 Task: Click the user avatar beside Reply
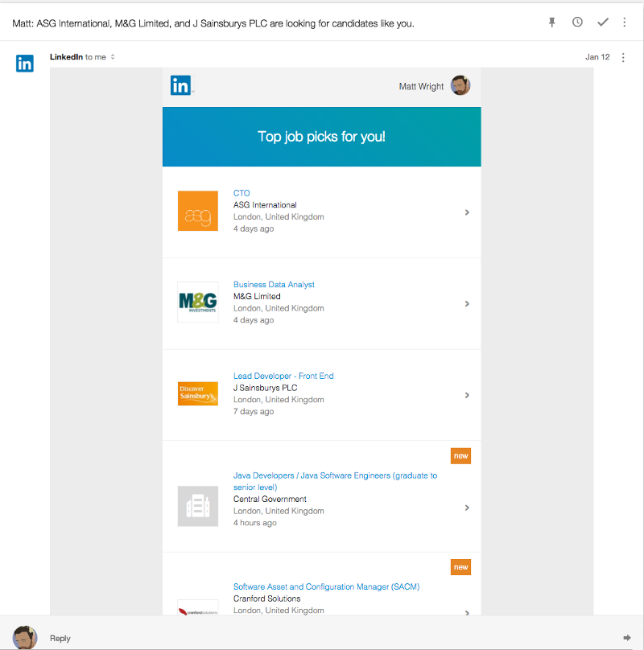point(25,638)
